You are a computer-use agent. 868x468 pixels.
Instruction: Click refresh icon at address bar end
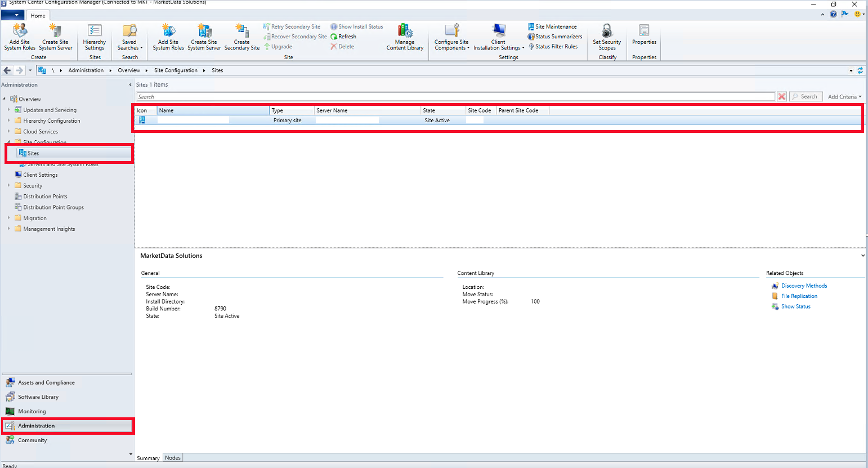[860, 70]
